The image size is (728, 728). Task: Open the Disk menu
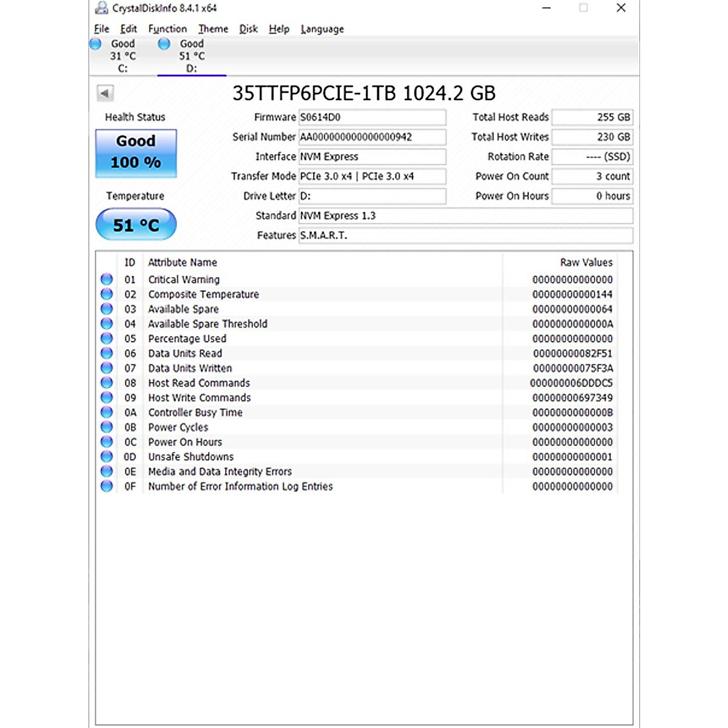pos(248,29)
